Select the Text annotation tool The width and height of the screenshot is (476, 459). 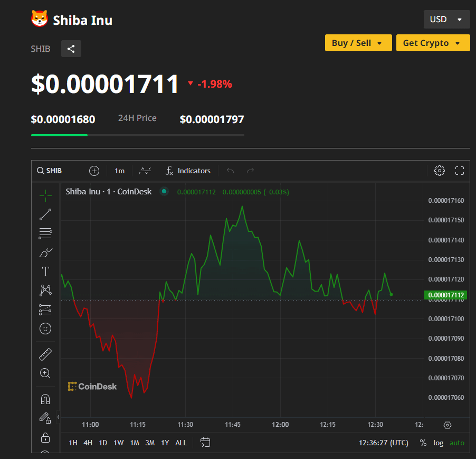click(x=45, y=271)
